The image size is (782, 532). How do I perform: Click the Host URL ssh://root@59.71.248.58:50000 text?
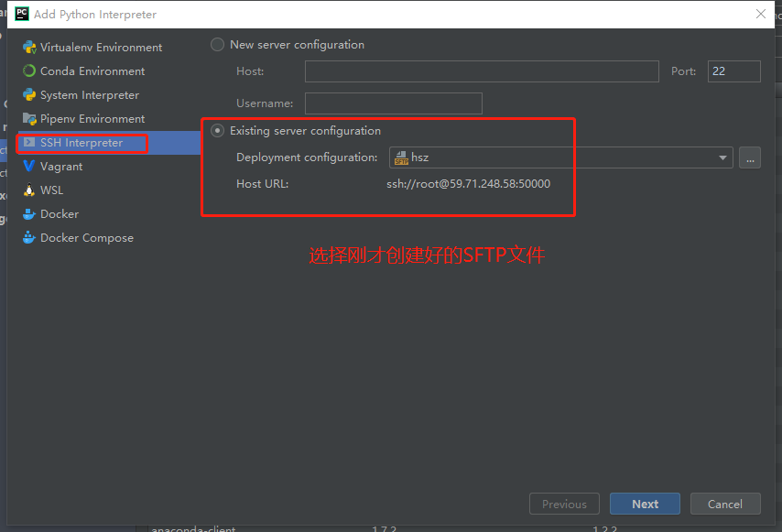[x=468, y=184]
